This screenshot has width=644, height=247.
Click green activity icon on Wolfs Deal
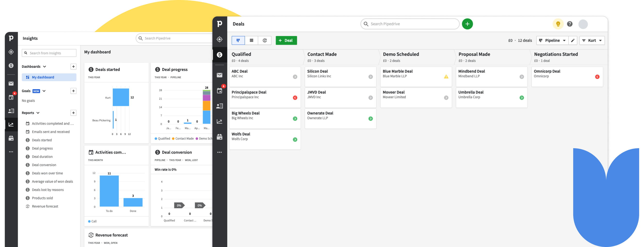pyautogui.click(x=295, y=140)
